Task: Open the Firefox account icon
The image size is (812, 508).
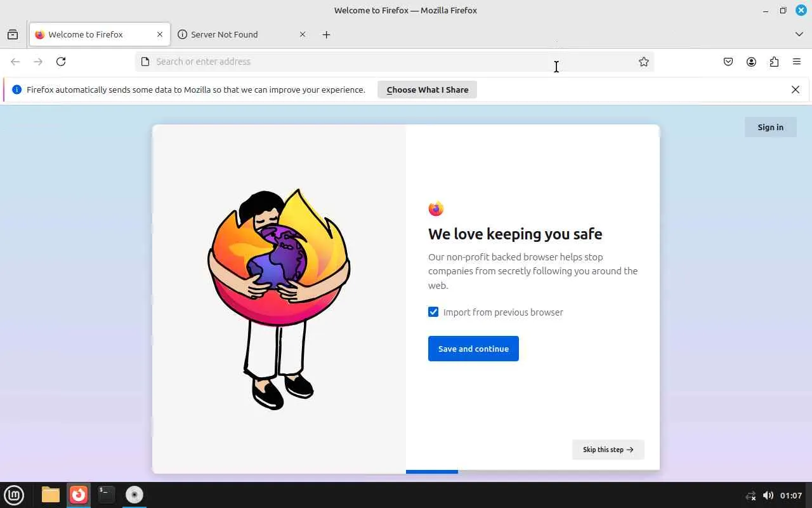Action: click(751, 62)
